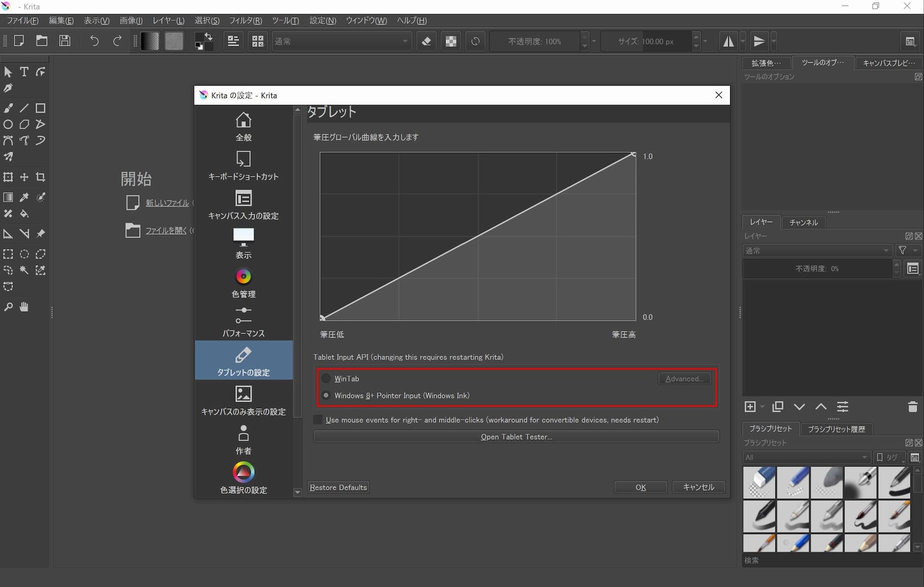Open キーボードショートカット settings category
This screenshot has height=587, width=924.
tap(244, 166)
